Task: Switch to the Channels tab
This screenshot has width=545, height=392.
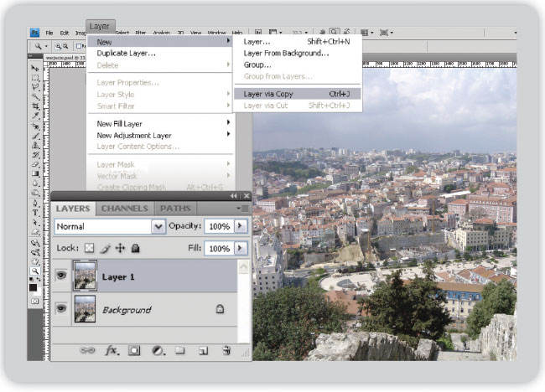Action: pyautogui.click(x=124, y=209)
